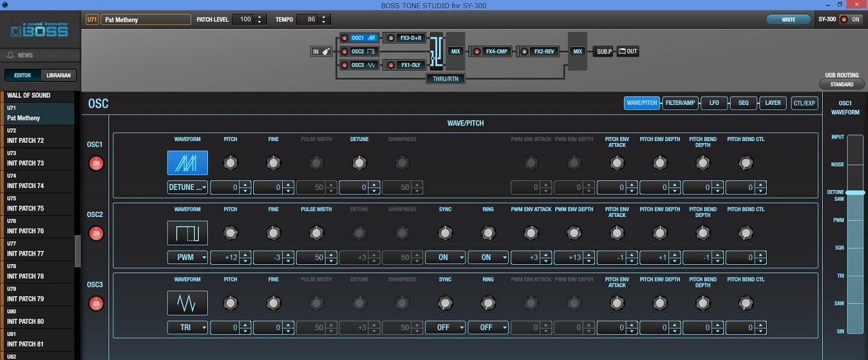The image size is (868, 360).
Task: Toggle FX3-D+R effect on/off in chain
Action: click(x=391, y=38)
